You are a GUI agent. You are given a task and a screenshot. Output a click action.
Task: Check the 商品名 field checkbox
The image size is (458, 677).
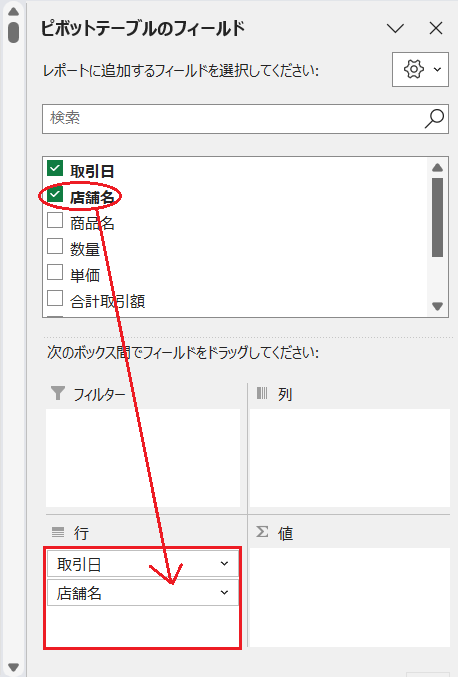pyautogui.click(x=55, y=220)
